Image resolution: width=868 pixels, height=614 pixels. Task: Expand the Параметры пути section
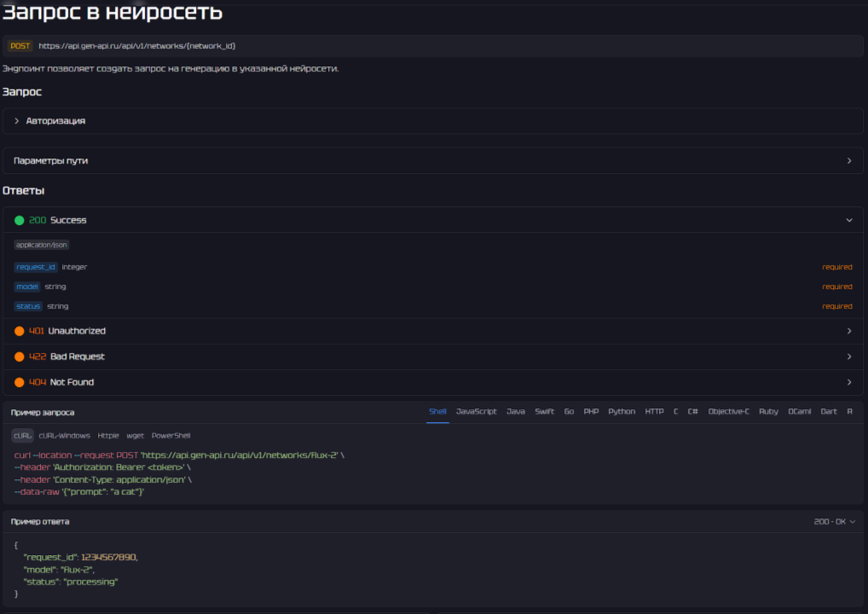pos(848,160)
